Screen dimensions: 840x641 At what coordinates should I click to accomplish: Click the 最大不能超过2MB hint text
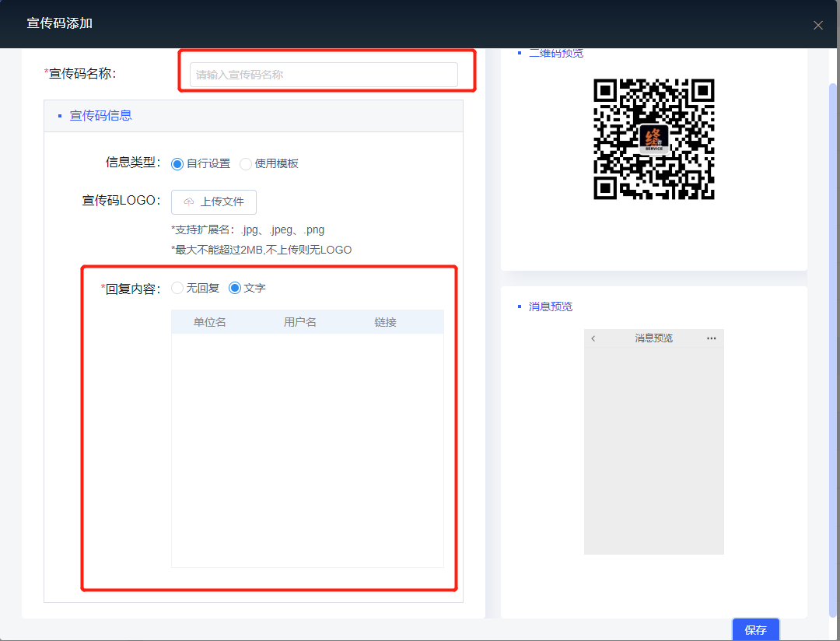pos(261,250)
